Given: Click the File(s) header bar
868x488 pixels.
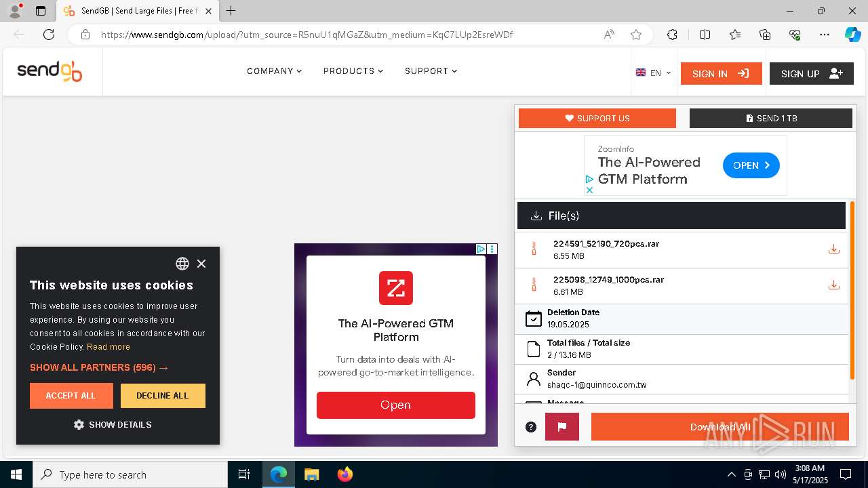Looking at the screenshot, I should pyautogui.click(x=681, y=216).
